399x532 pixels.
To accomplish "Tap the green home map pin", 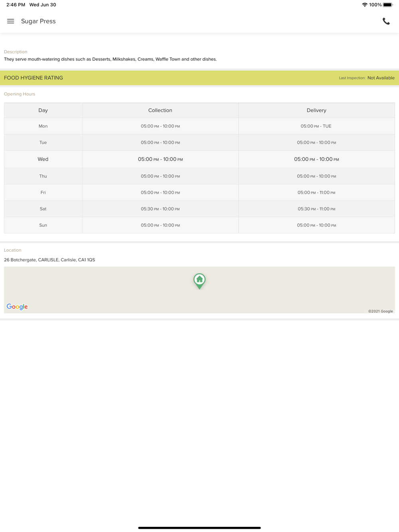I will 199,281.
